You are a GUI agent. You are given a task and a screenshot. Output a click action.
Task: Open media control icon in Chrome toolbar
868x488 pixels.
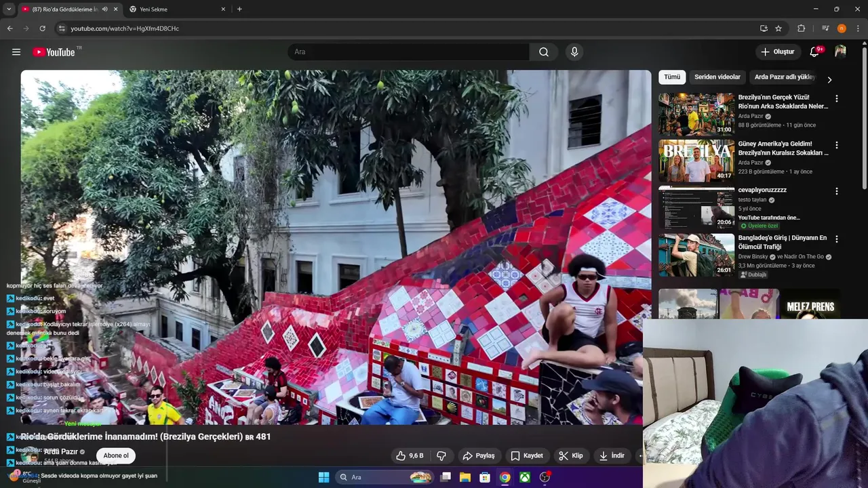(x=825, y=28)
